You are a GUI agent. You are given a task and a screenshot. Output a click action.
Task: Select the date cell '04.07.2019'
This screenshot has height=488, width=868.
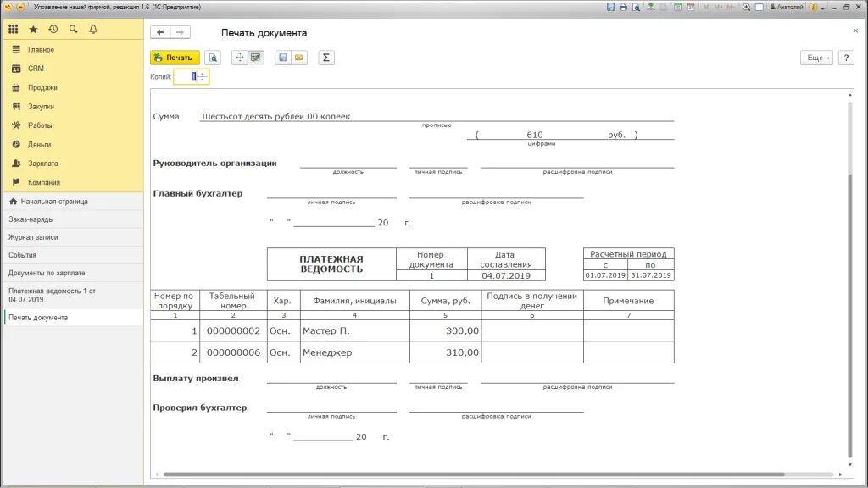coord(506,275)
